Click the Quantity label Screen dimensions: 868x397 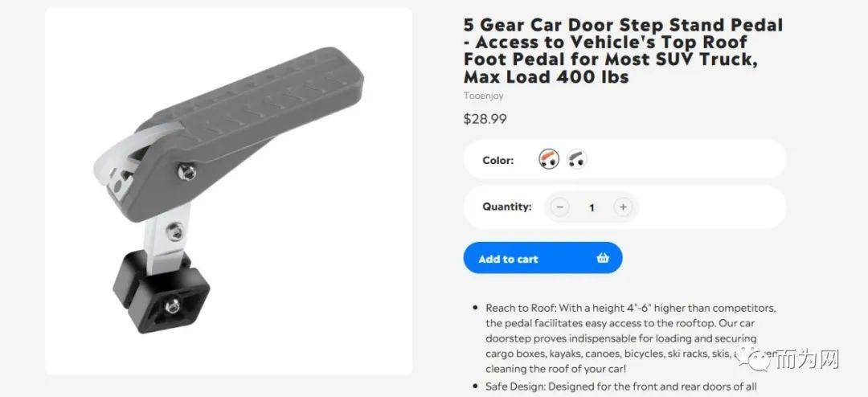point(507,207)
